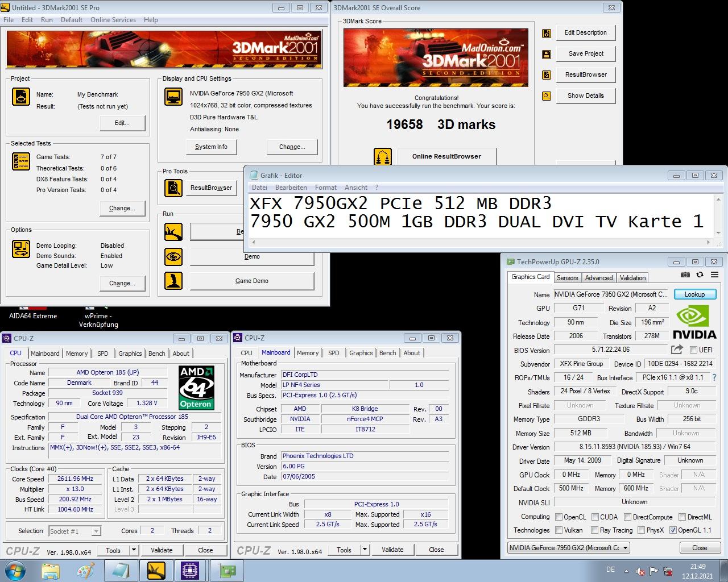Image resolution: width=728 pixels, height=582 pixels.
Task: Click the Options demo settings icon
Action: (x=21, y=249)
